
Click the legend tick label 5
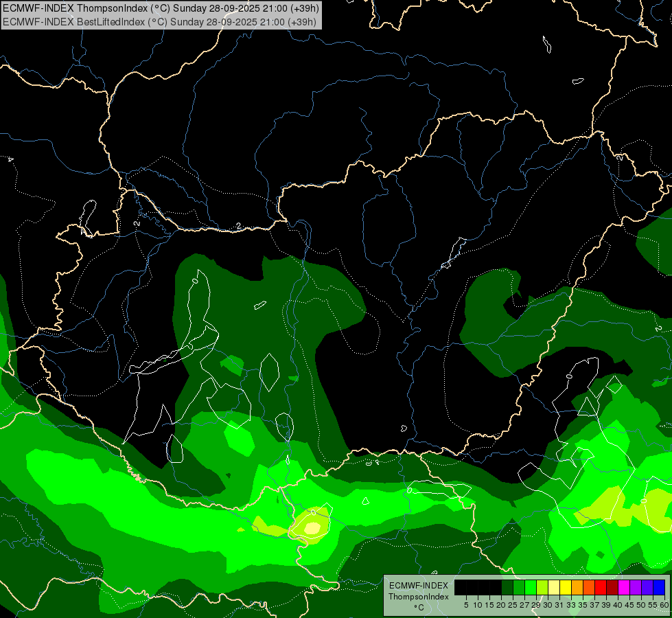tap(466, 605)
